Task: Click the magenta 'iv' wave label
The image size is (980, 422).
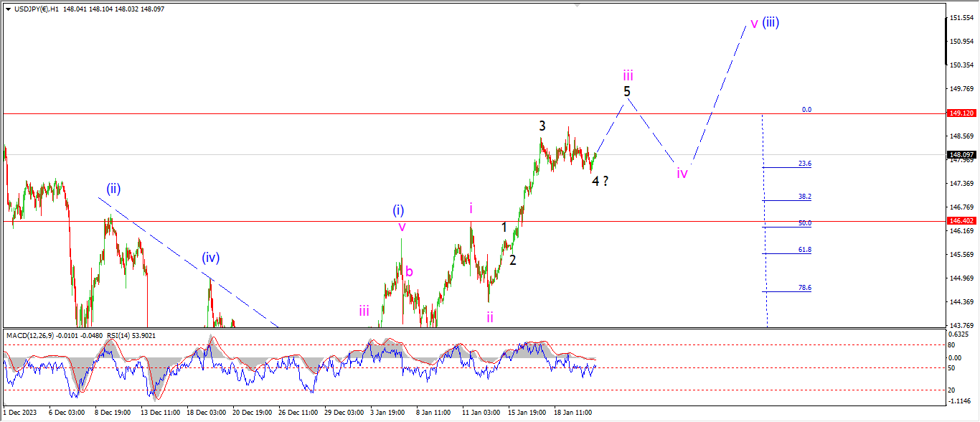Action: click(x=682, y=173)
